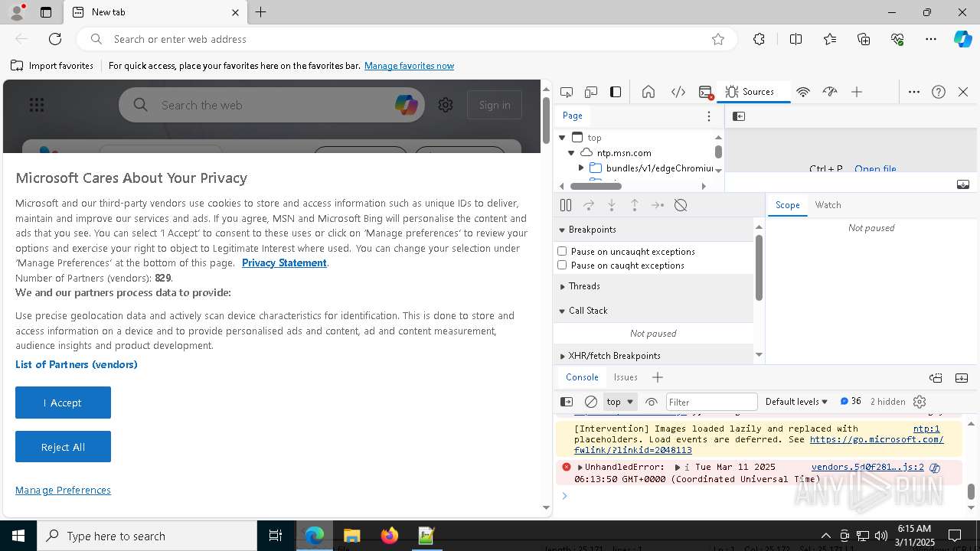Open the apps grid launcher on new tab

click(x=37, y=105)
